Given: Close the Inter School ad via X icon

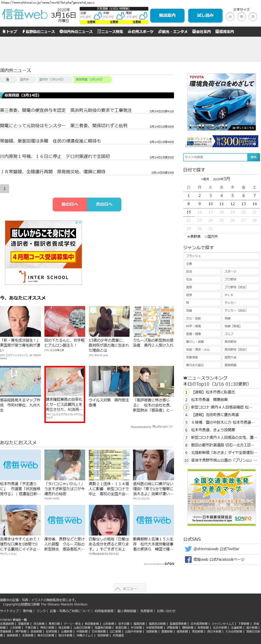Looking at the screenshot, I should point(80,223).
